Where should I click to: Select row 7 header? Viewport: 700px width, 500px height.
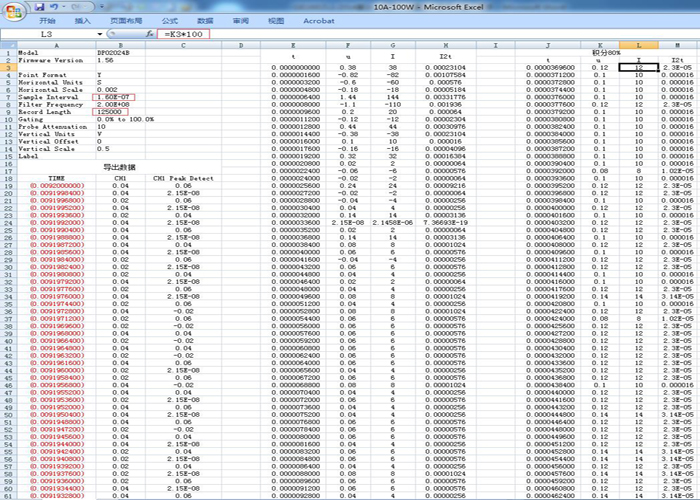point(8,97)
